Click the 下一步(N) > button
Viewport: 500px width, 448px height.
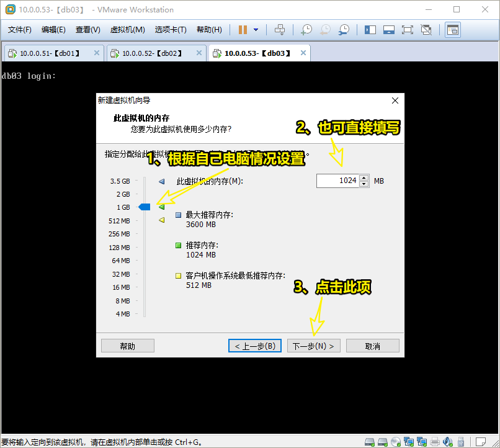click(x=313, y=346)
